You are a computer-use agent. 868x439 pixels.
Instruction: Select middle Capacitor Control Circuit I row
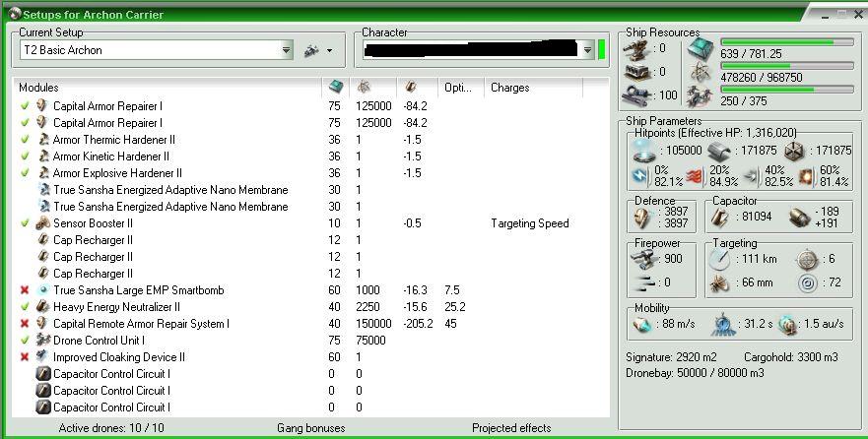(310, 391)
